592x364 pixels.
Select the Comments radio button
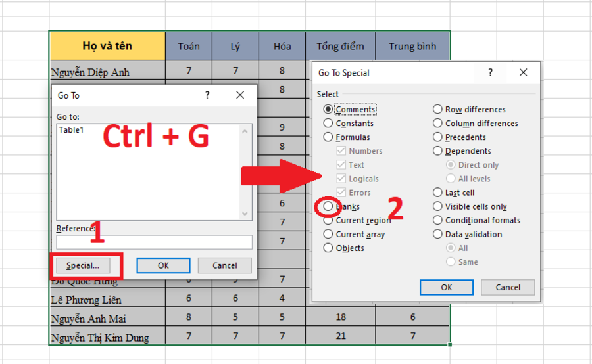328,109
